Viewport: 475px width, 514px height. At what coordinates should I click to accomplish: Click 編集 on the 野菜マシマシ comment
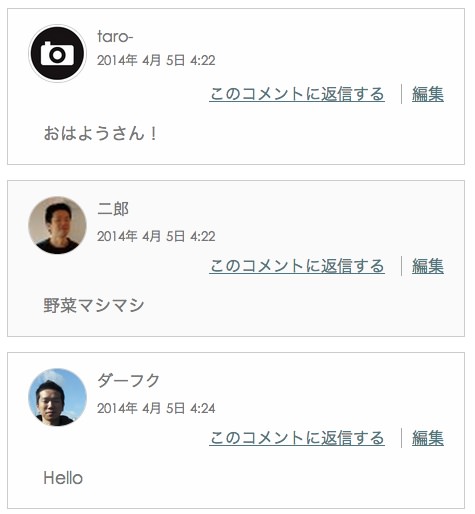pyautogui.click(x=428, y=266)
